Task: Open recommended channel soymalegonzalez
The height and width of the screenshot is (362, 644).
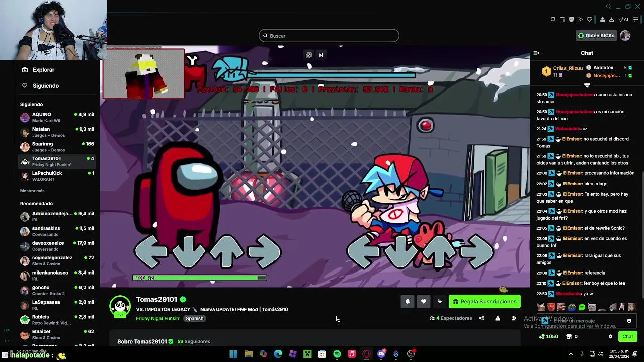Action: coord(57,260)
